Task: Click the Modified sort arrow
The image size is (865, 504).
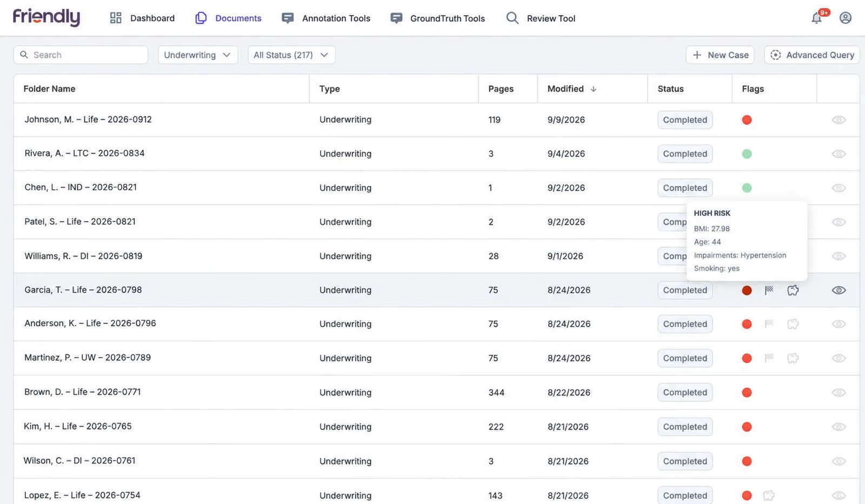Action: pyautogui.click(x=593, y=89)
